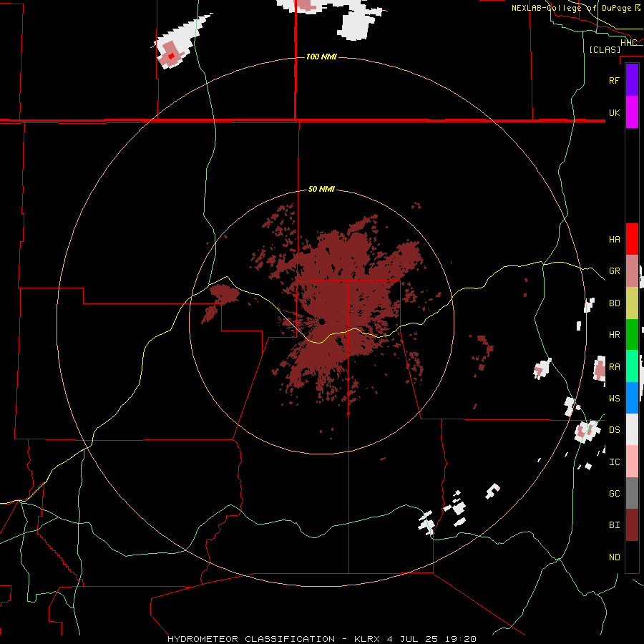Click the "HHC" product code text
Image resolution: width=644 pixels, height=644 pixels.
pos(628,43)
